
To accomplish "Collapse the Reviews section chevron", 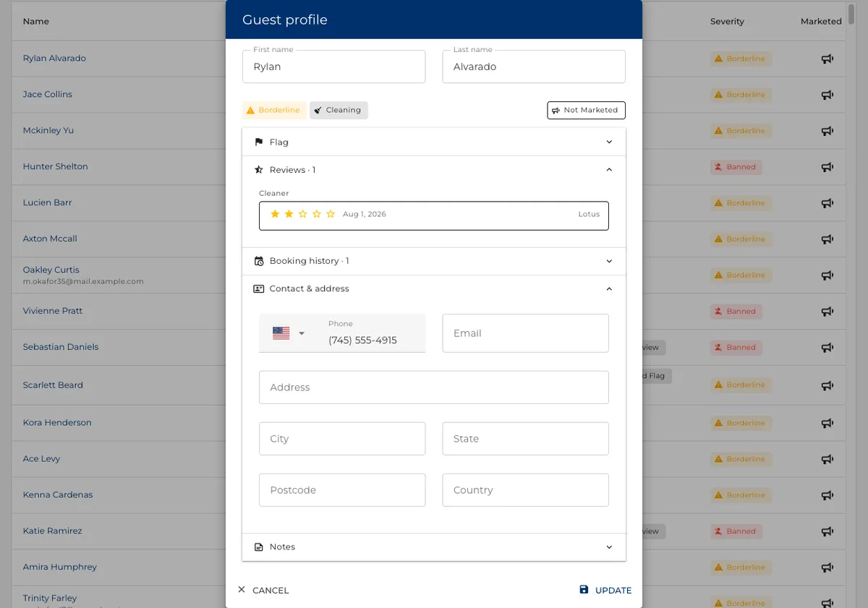I will pos(609,170).
